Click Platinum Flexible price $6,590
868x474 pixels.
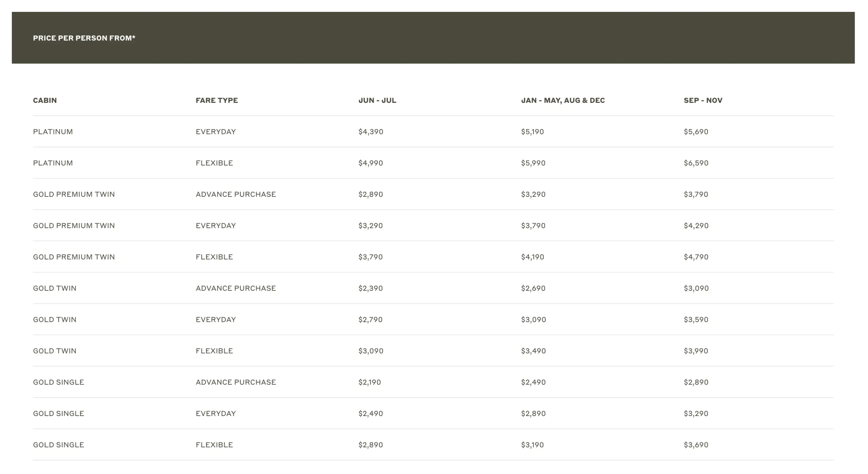[696, 163]
